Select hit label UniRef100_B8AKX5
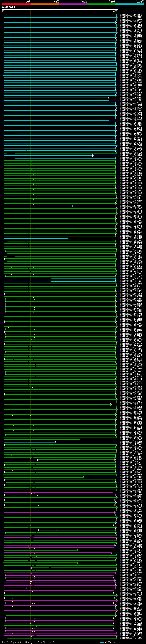Image resolution: width=146 pixels, height=644 pixels. [x=131, y=153]
